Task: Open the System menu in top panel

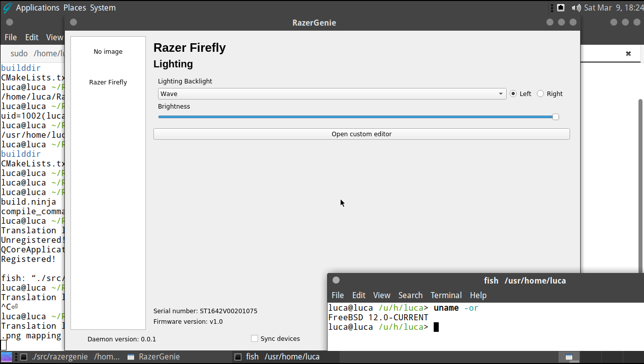Action: 103,8
